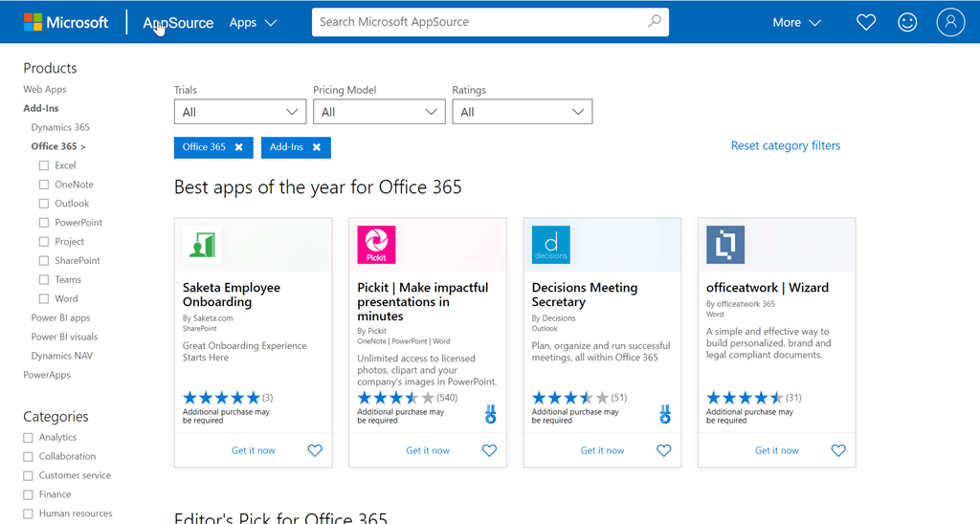Click 'By Saketa.com' publisher text
Screen dimensions: 980x524
click(x=208, y=318)
